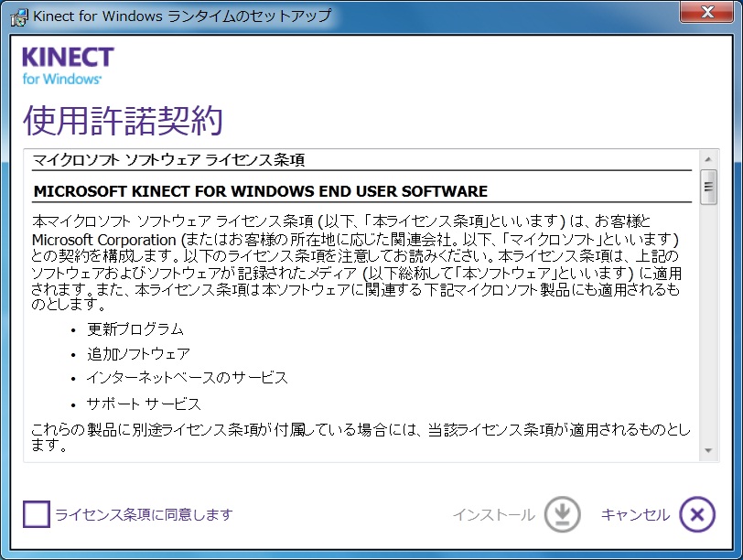Image resolution: width=743 pixels, height=560 pixels.
Task: Click the キャンセル label
Action: (x=635, y=514)
